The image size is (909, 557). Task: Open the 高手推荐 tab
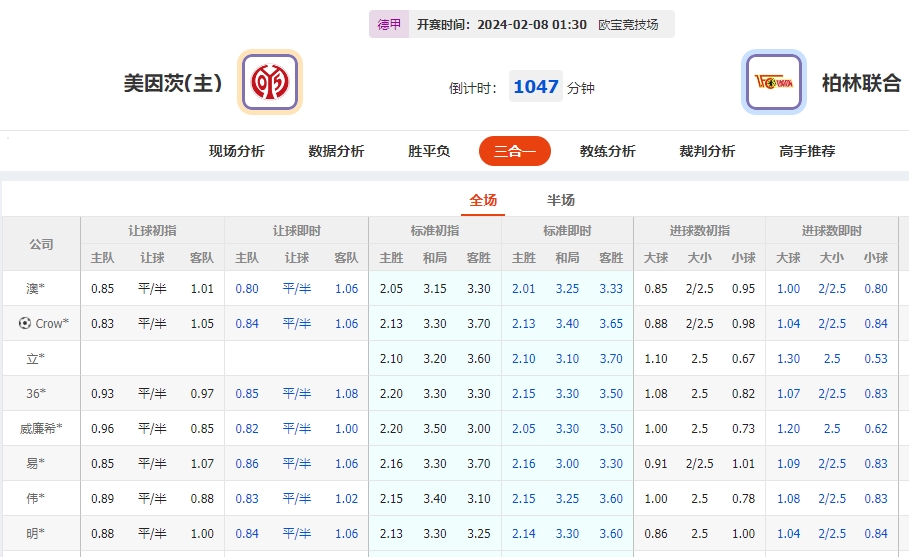(807, 151)
